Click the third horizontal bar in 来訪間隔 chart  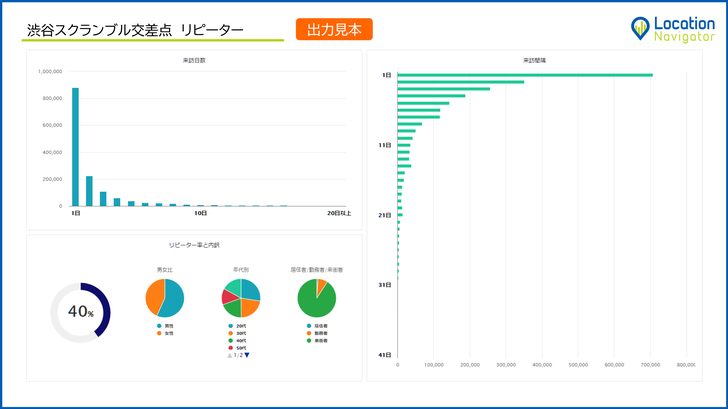pos(444,89)
